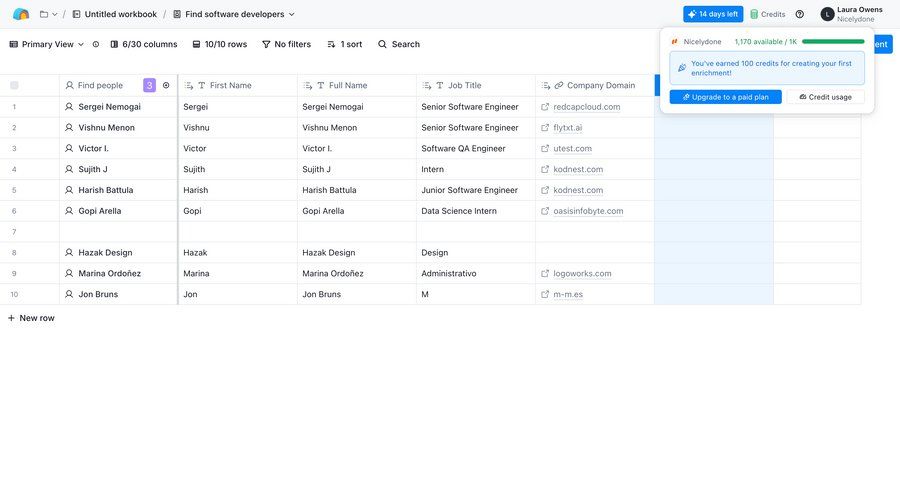Screen dimensions: 900x484
Task: Select the Software QA Engineer cell
Action: tap(476, 149)
